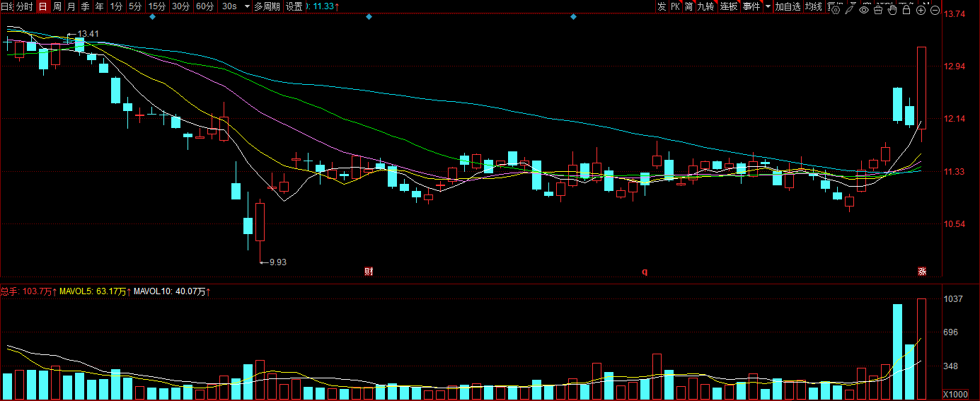
Task: Select the hand pan tool
Action: click(x=892, y=10)
